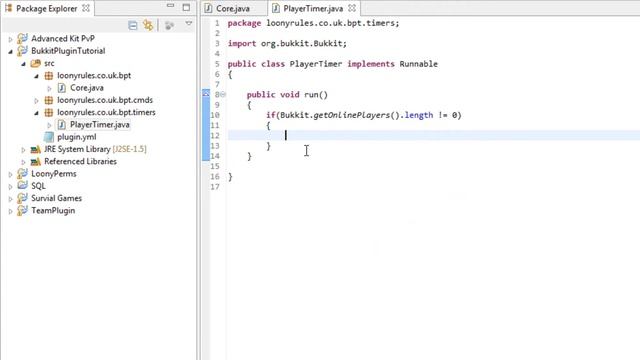Expand JRE System Library node
640x360 pixels.
pos(23,150)
